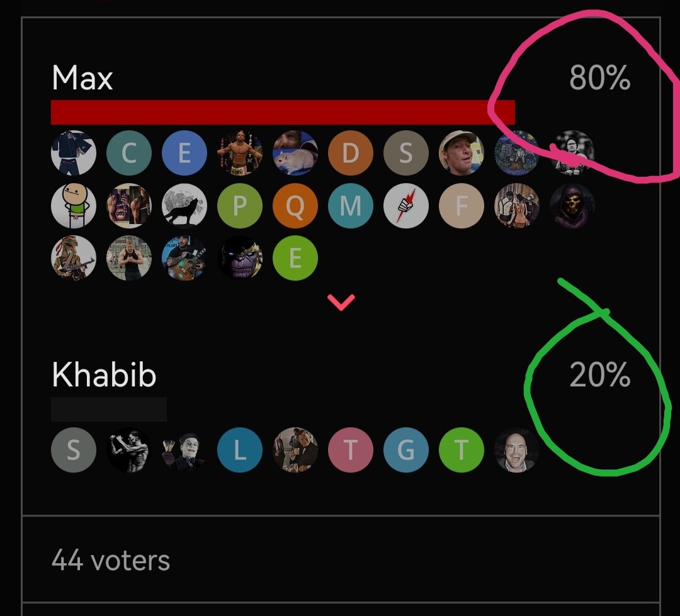Viewport: 680px width, 616px height.
Task: Open the blue L avatar under Khabib
Action: tap(240, 451)
